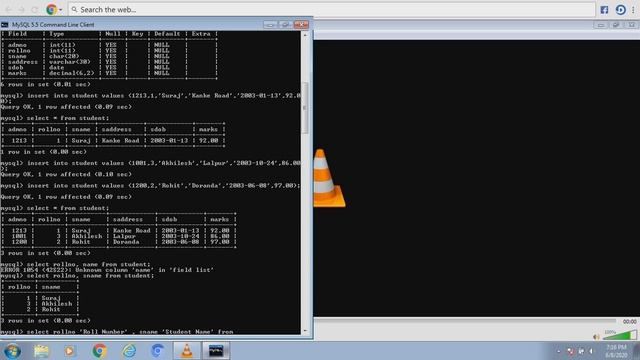Click the insert statement line containing 'Rohit'
Image resolution: width=640 pixels, height=360 pixels.
coord(151,186)
